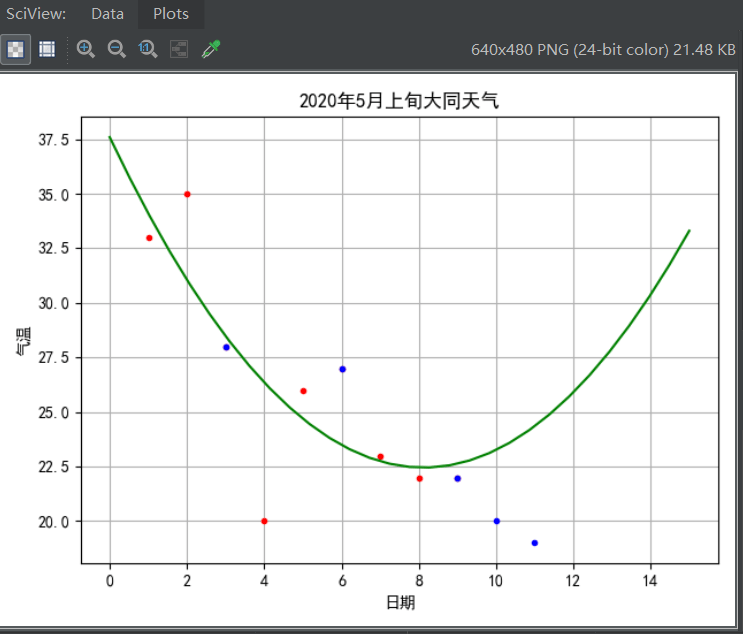Click the x-axis tick label 6

pos(343,580)
